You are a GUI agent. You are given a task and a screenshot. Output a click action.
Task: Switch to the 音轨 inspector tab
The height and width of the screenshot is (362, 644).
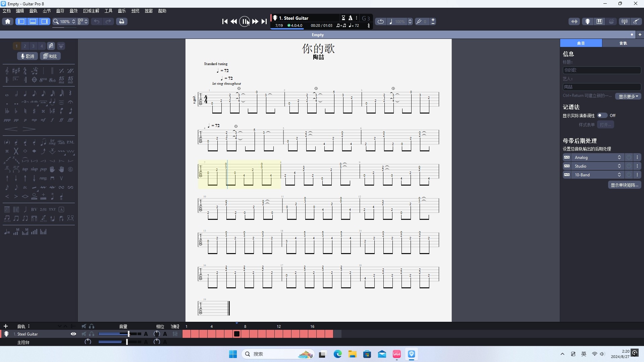point(623,43)
